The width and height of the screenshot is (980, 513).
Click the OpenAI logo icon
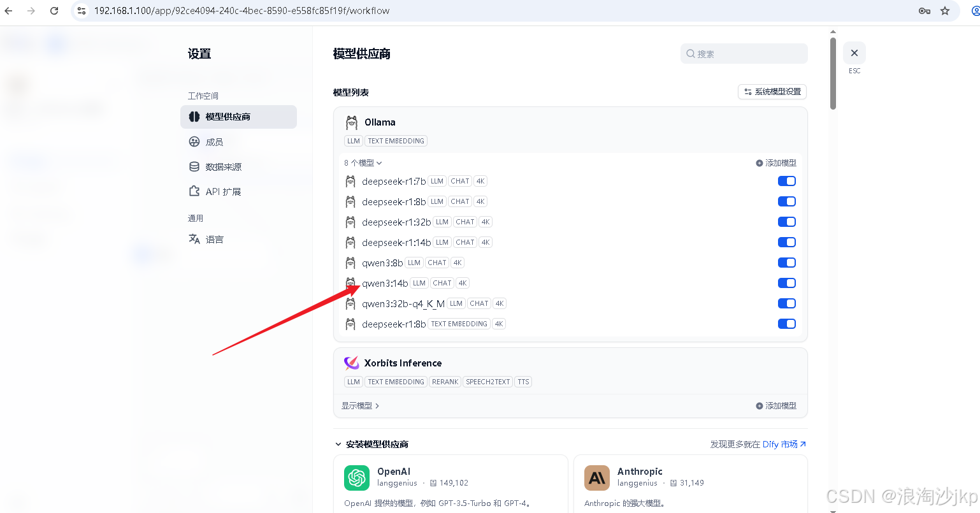tap(357, 478)
